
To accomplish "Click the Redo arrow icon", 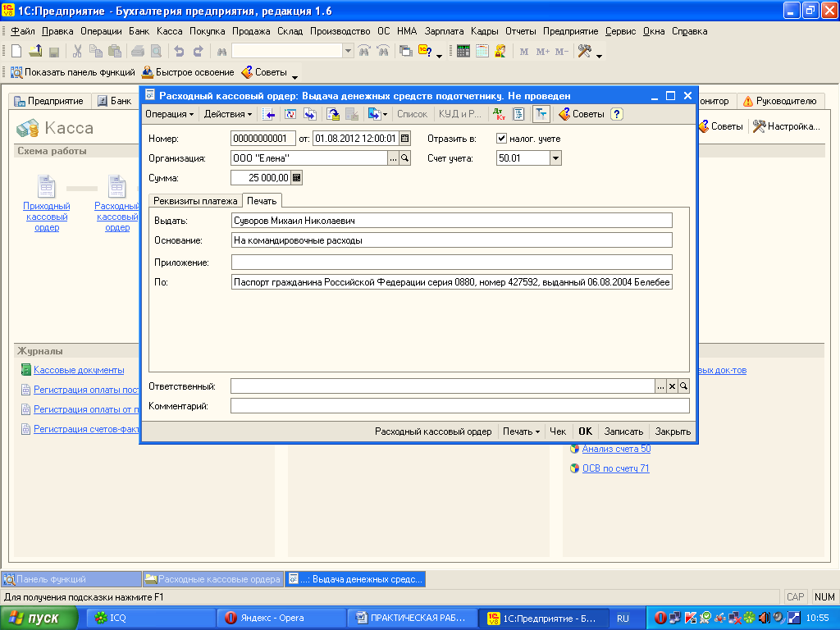I will [x=199, y=52].
